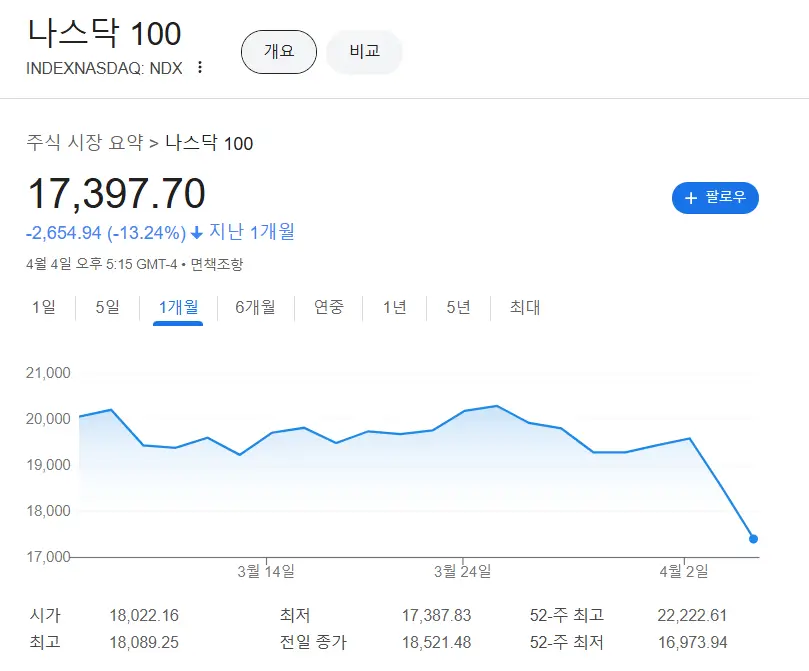The image size is (809, 671).
Task: Select the 1개월 chart range
Action: [x=178, y=307]
